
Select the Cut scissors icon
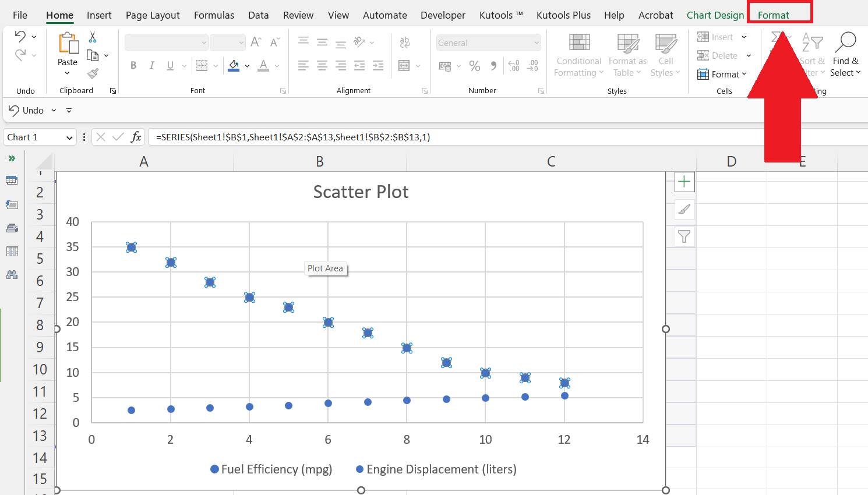tap(91, 37)
